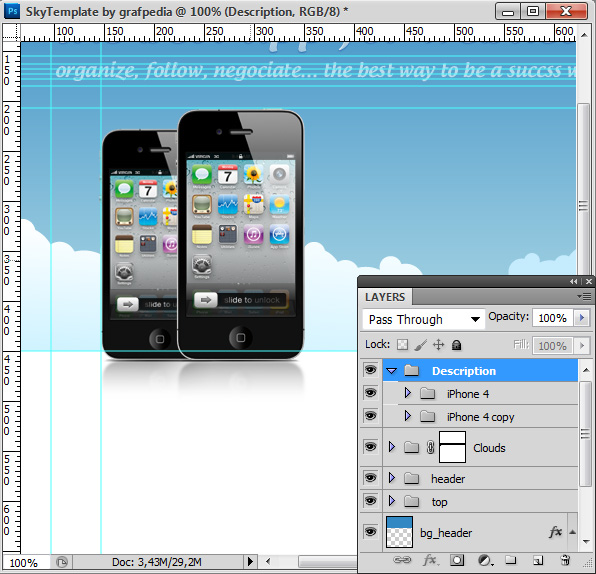Hide the iPhone 4 copy group
This screenshot has width=596, height=574.
coord(371,416)
